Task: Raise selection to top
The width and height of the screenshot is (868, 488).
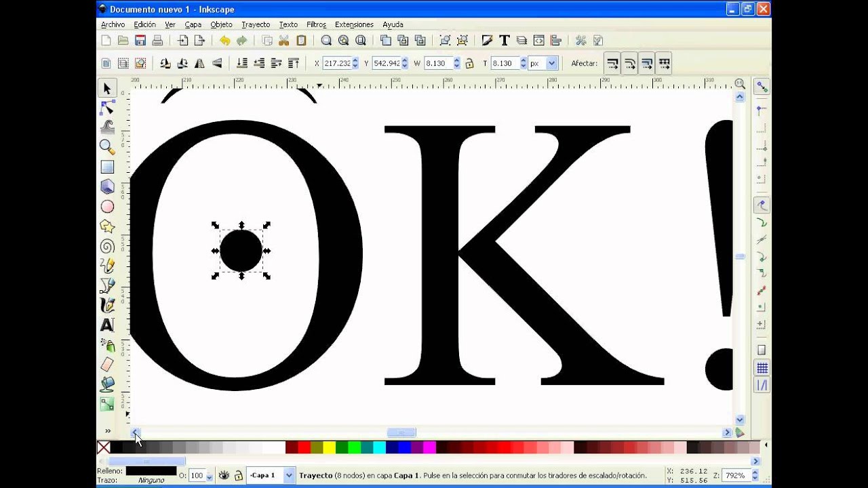Action: point(294,63)
